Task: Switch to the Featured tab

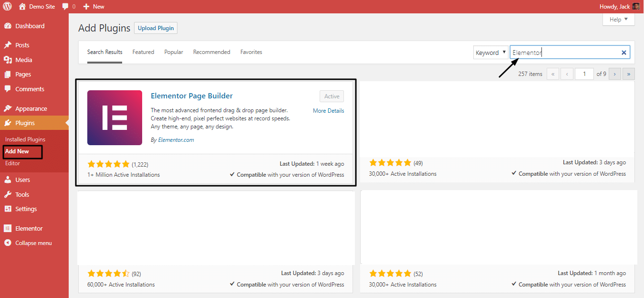Action: pyautogui.click(x=143, y=52)
